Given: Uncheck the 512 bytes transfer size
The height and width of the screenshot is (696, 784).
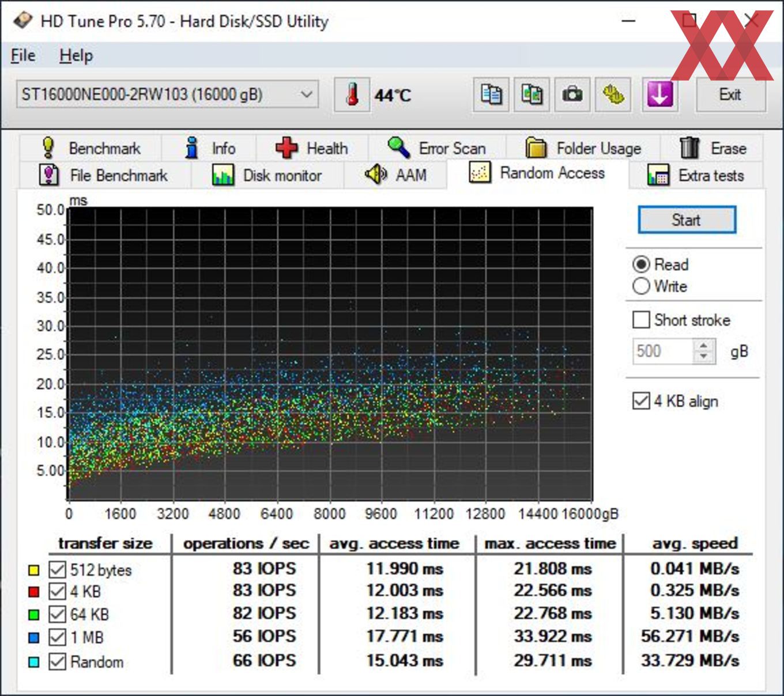Looking at the screenshot, I should (x=57, y=570).
